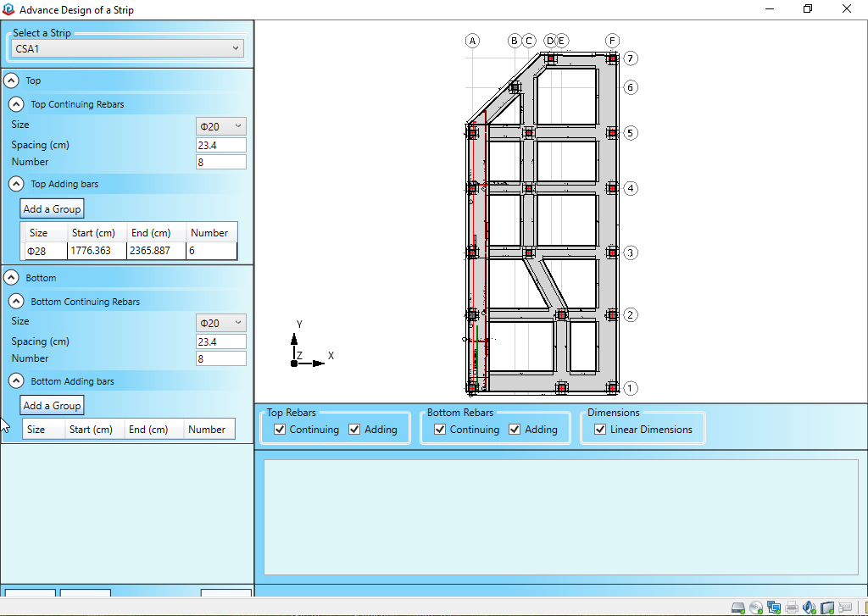The image size is (868, 616).
Task: Uncheck Top Rebars Continuing checkbox
Action: 280,429
